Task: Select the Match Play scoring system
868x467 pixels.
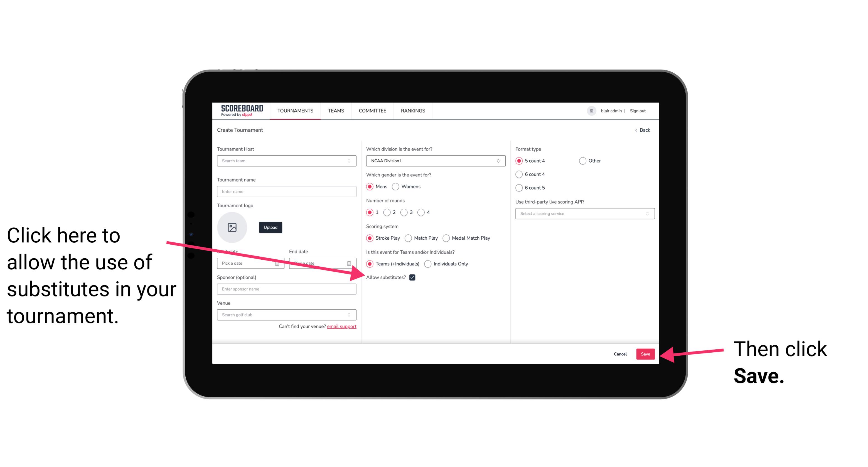Action: [408, 237]
